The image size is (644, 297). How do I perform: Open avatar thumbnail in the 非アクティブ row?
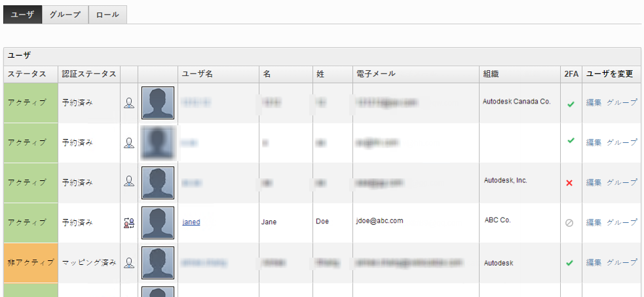[158, 263]
